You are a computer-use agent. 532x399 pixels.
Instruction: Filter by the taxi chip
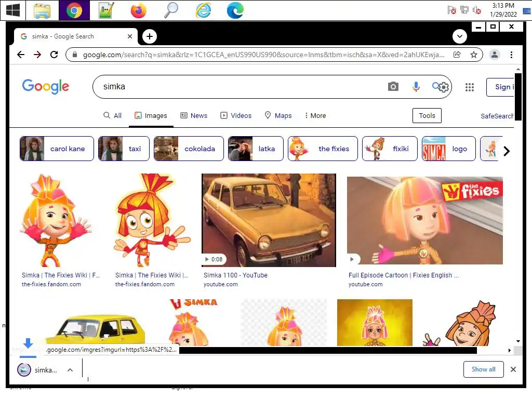[x=124, y=149]
